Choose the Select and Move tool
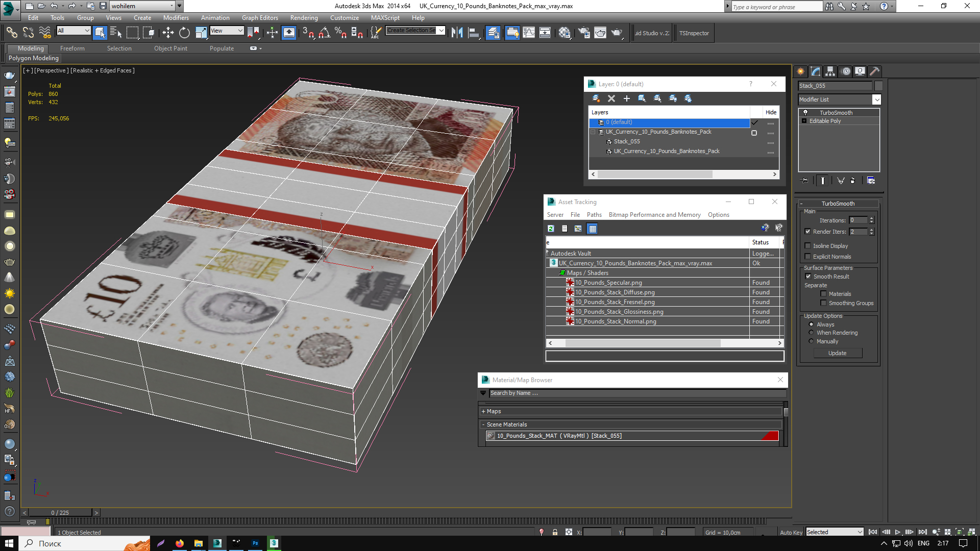 tap(168, 33)
